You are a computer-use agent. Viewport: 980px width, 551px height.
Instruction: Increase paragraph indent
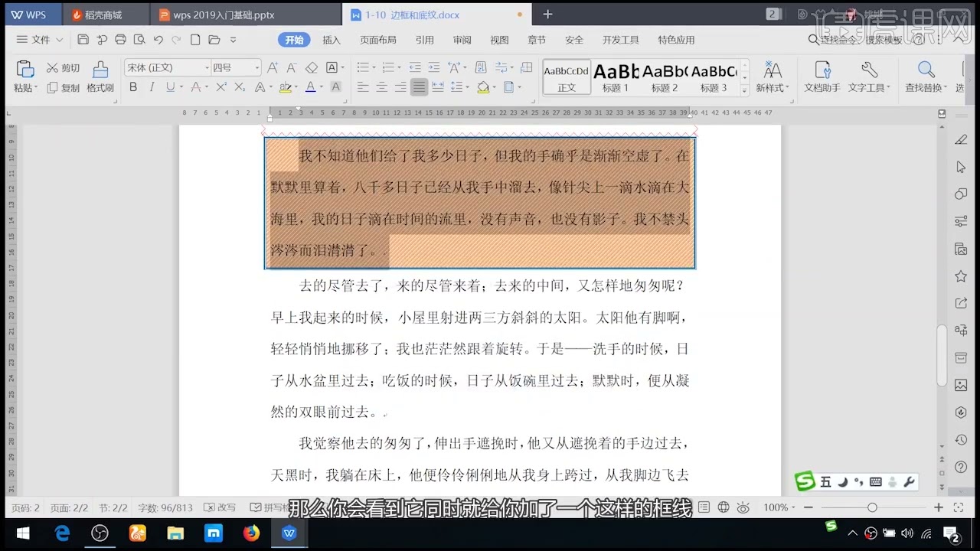click(434, 67)
